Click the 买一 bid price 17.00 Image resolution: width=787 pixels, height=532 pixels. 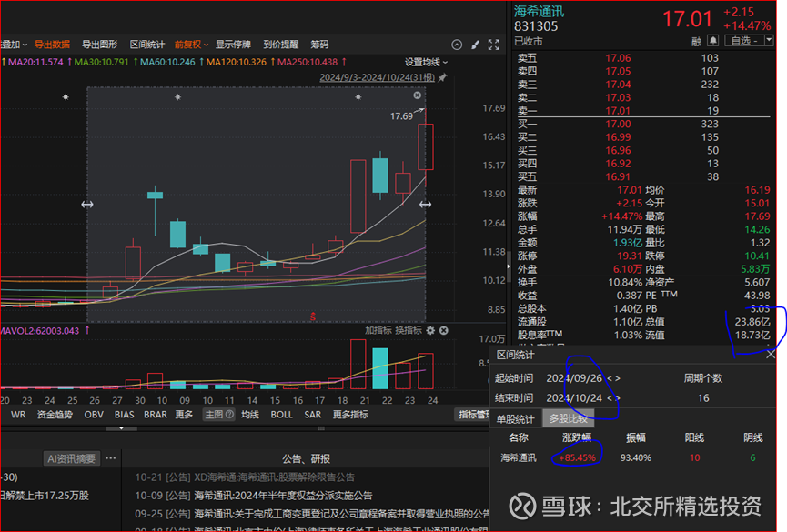tap(618, 124)
